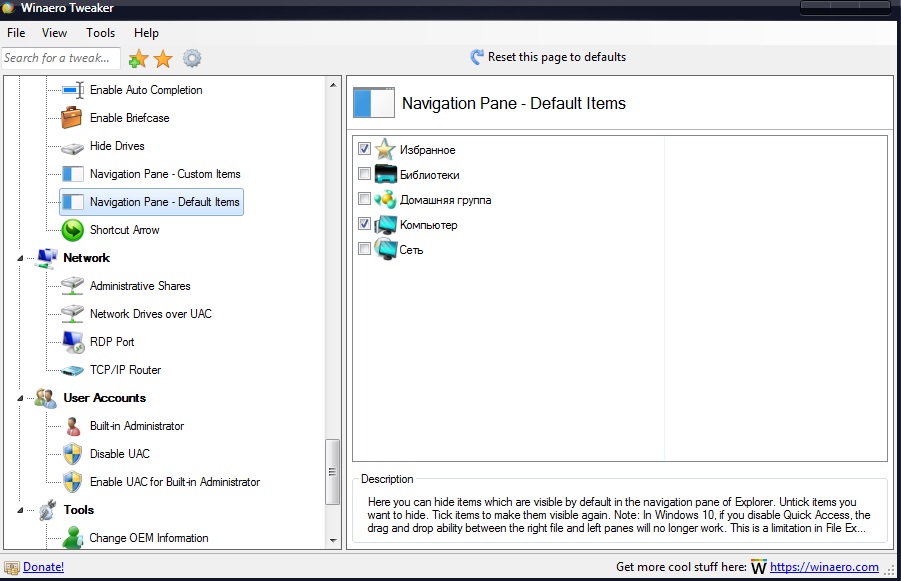Image resolution: width=901 pixels, height=581 pixels.
Task: Click the green Shortcut Arrow icon
Action: coord(73,230)
